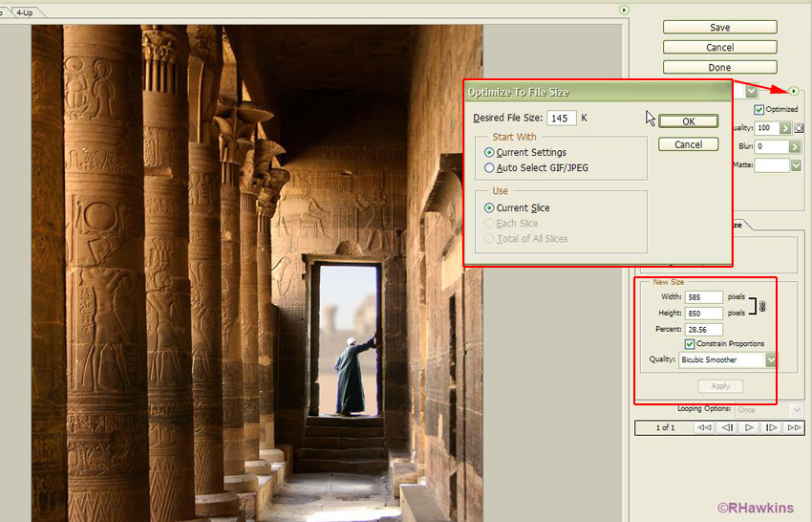This screenshot has width=812, height=522.
Task: Jump to last animation frame
Action: click(x=793, y=427)
